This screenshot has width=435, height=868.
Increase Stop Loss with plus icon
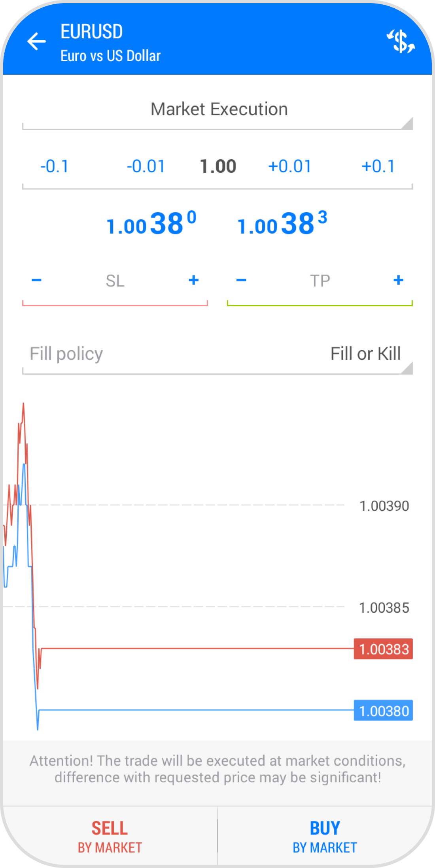[x=193, y=280]
